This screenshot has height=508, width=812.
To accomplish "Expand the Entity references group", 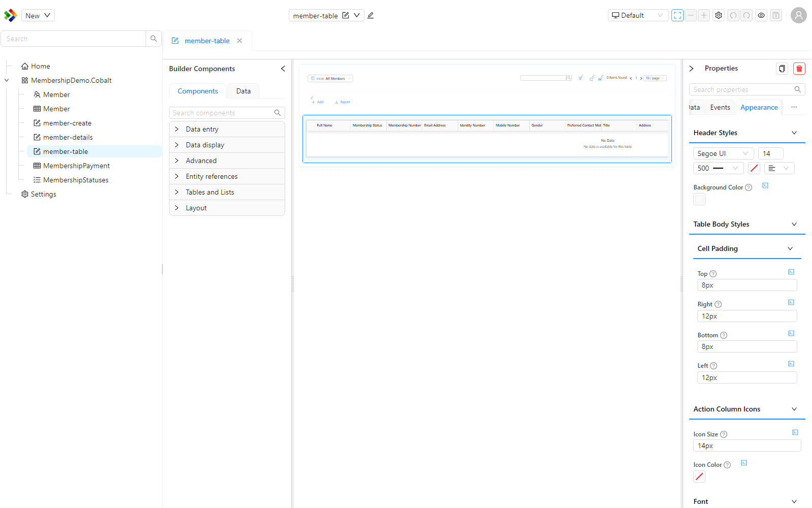I will 227,176.
